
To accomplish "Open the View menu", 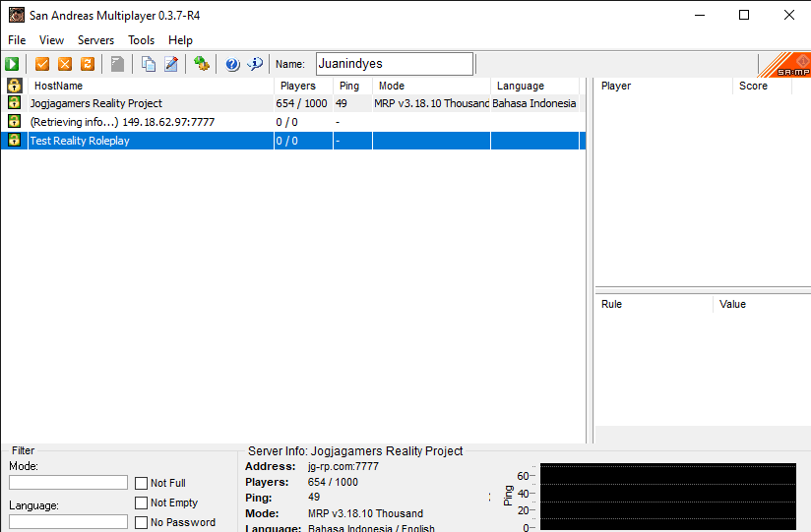I will [51, 40].
